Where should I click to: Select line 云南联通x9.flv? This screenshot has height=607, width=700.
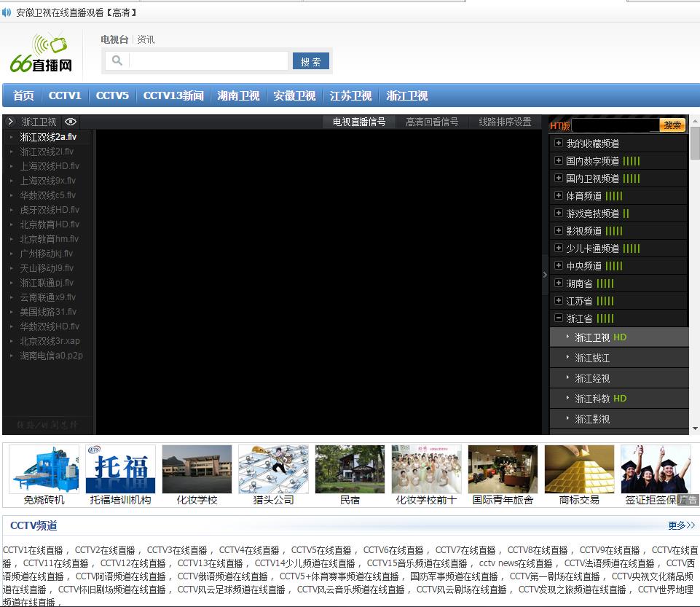click(48, 297)
